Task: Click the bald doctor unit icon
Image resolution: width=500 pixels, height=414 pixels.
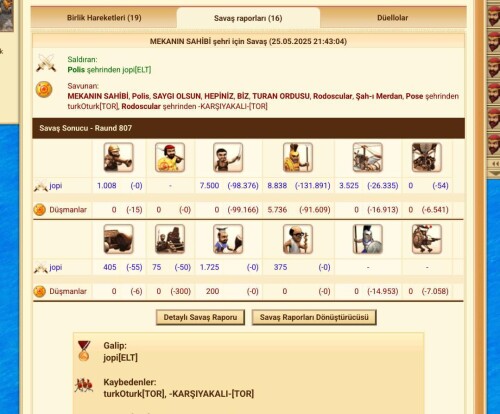Action: [298, 239]
